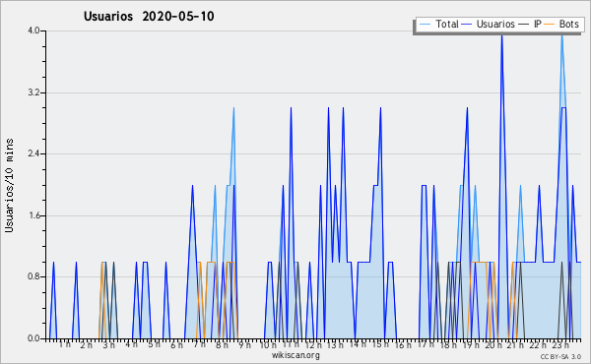Click the '19 h' x-axis label
This screenshot has width=591, height=364.
pyautogui.click(x=471, y=344)
